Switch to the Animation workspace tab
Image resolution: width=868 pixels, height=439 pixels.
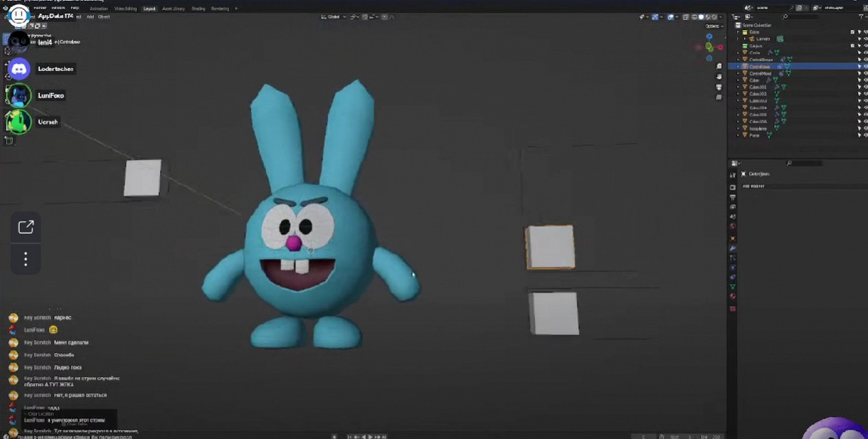(x=98, y=9)
